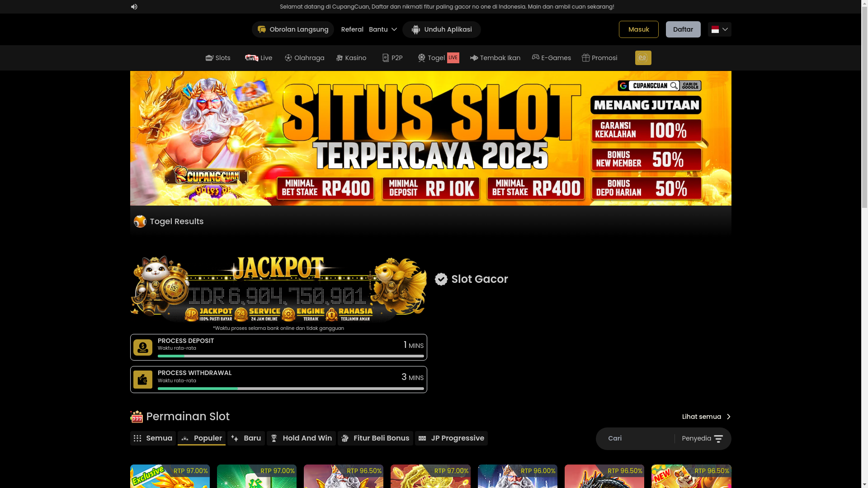
Task: Select the Fitur Beli Bonus tab
Action: pos(375,438)
